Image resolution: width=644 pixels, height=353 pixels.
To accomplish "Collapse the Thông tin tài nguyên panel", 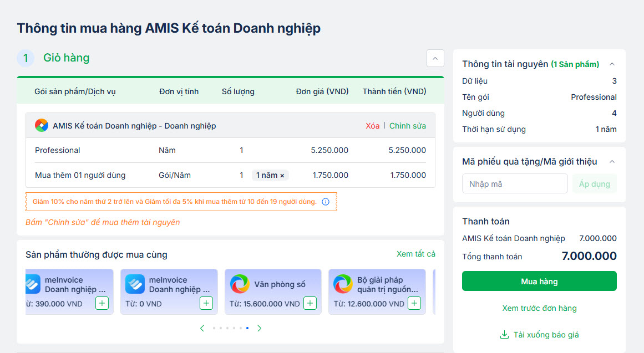I will click(612, 64).
